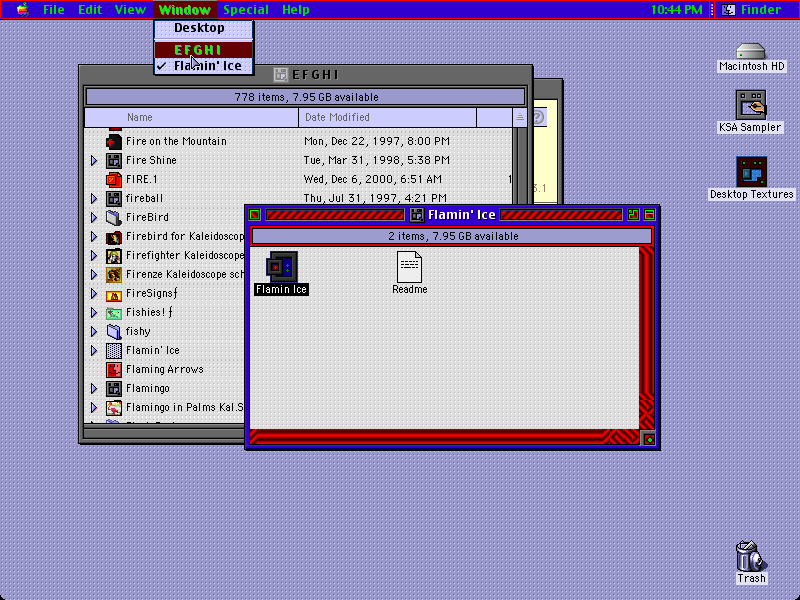Expand the Flamingo in Palms folder
The image size is (800, 600).
[94, 407]
